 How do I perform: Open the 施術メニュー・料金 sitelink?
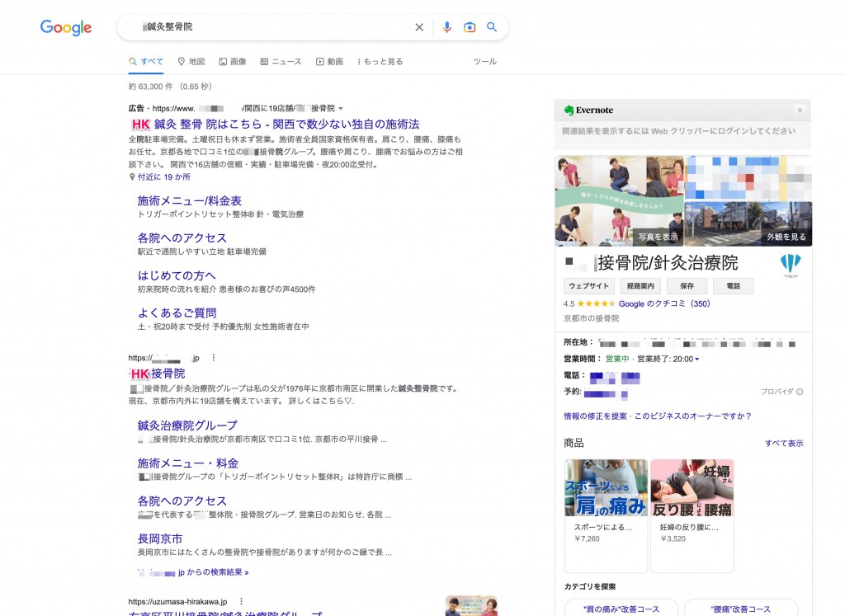pos(187,463)
